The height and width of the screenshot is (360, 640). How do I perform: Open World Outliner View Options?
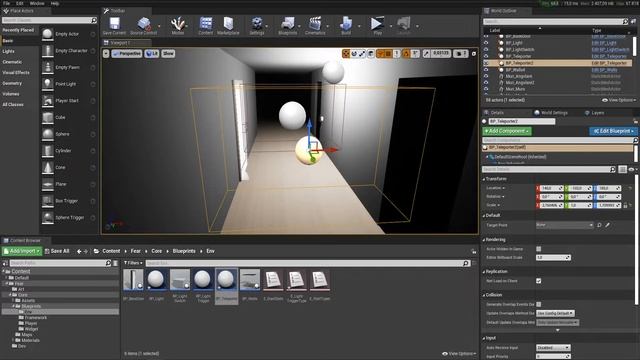tap(619, 100)
